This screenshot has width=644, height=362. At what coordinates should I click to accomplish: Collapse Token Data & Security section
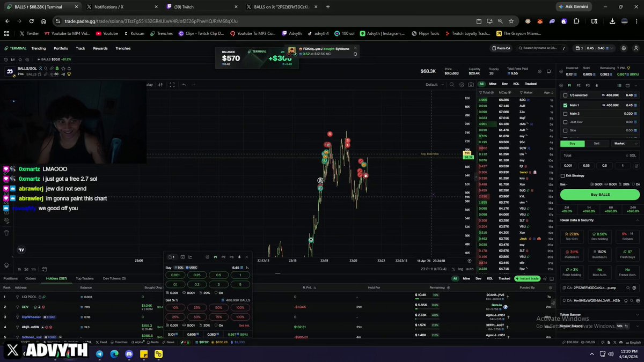click(x=636, y=220)
